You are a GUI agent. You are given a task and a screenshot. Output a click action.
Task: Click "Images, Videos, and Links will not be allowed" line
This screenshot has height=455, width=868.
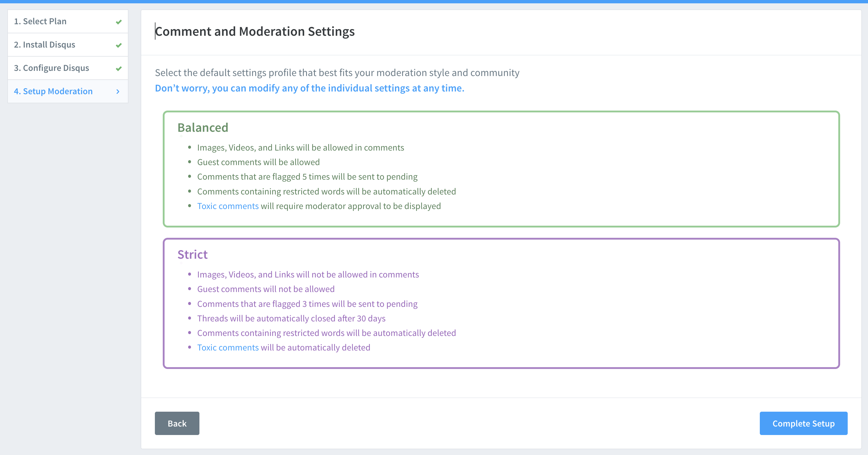coord(308,275)
